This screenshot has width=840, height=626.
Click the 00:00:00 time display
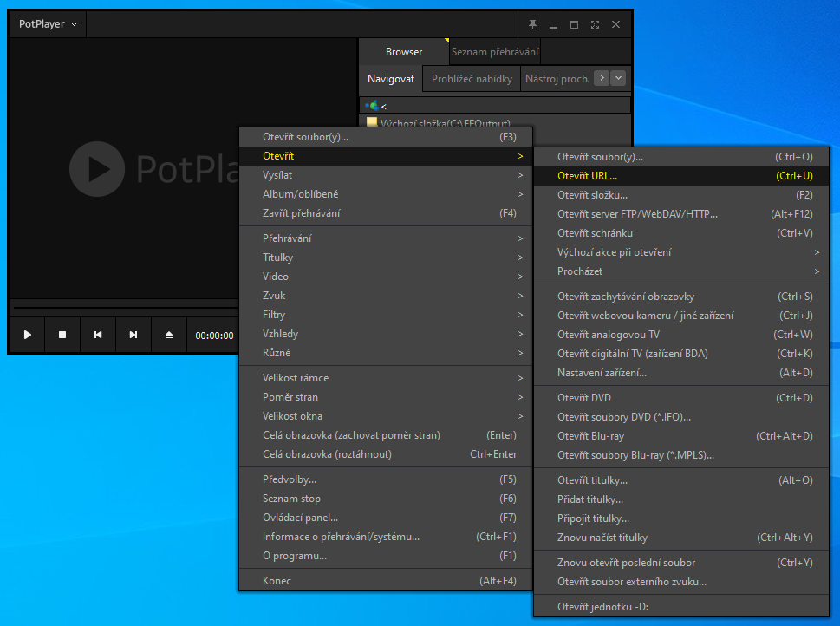pyautogui.click(x=214, y=336)
